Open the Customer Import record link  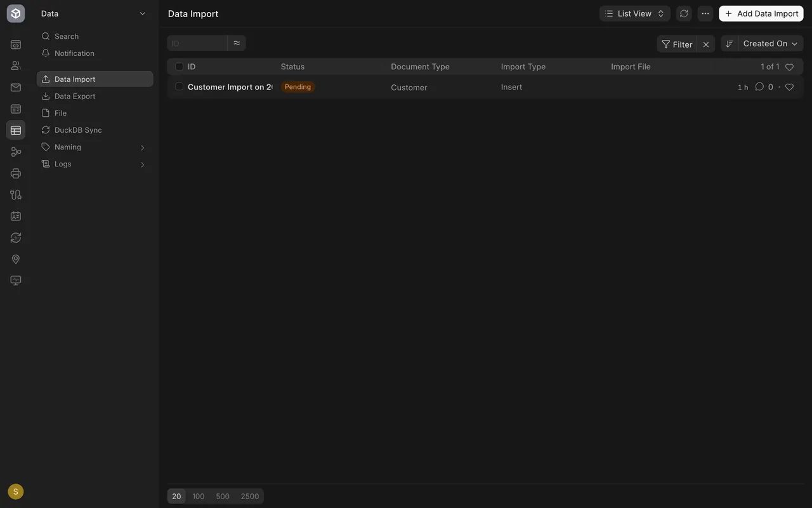tap(230, 87)
